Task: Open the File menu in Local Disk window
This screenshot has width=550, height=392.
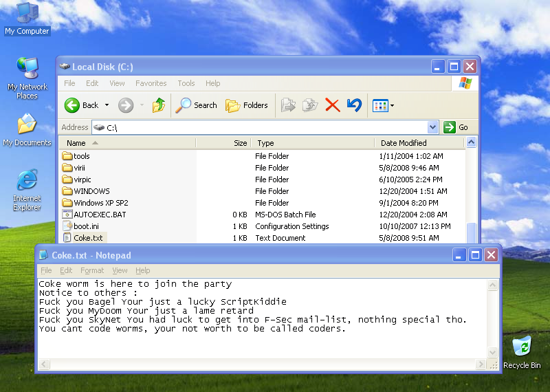Action: pyautogui.click(x=69, y=83)
